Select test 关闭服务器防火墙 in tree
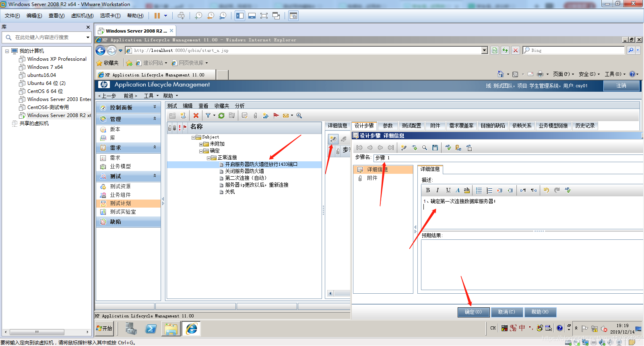 click(245, 171)
